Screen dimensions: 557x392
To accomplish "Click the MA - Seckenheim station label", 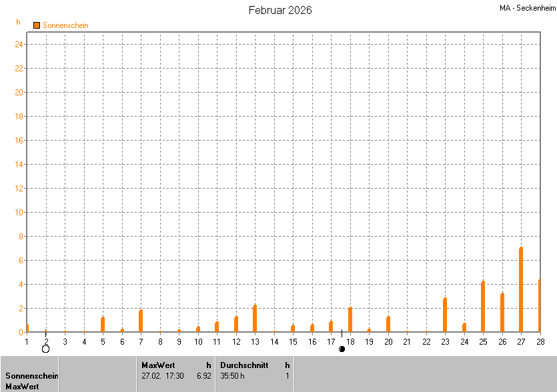I will point(526,8).
